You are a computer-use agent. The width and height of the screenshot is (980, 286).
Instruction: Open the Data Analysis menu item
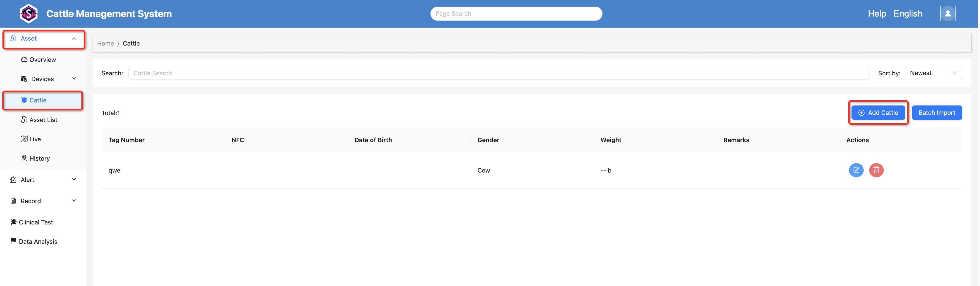point(43,242)
